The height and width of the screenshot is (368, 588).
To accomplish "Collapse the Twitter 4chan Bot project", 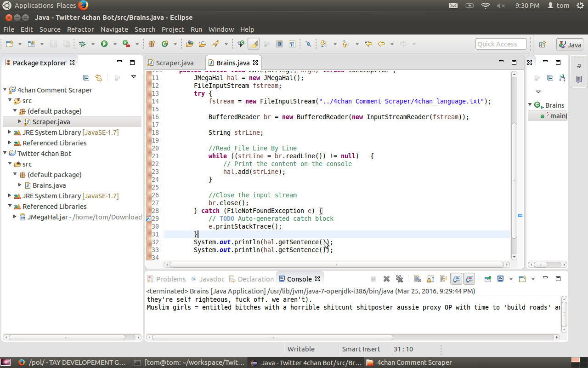I will pyautogui.click(x=5, y=153).
